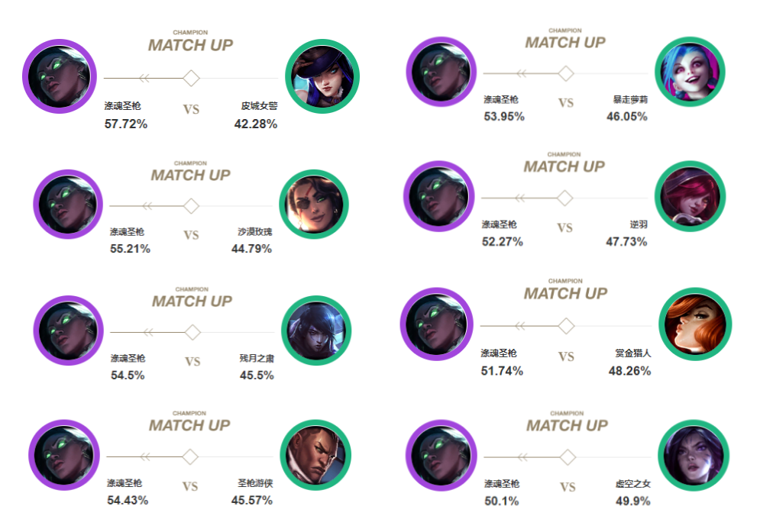The image size is (760, 532).
Task: Click the 赏金猎人 name label
Action: 633,354
